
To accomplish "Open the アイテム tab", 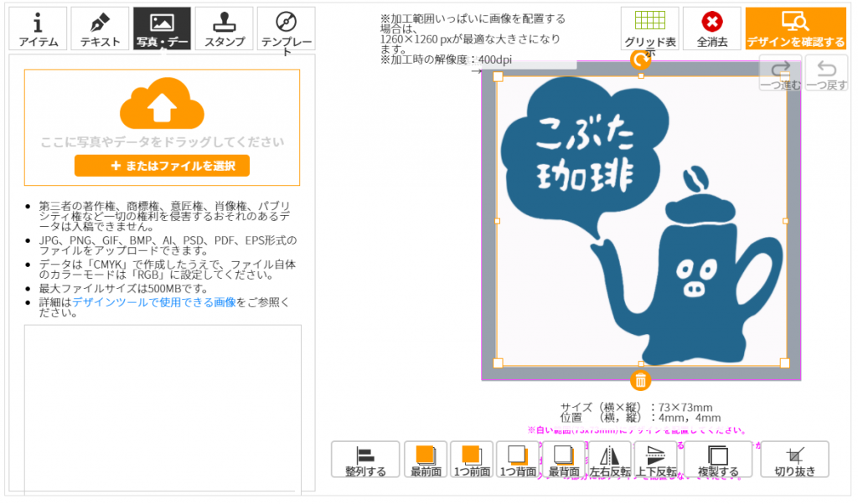I will [38, 28].
